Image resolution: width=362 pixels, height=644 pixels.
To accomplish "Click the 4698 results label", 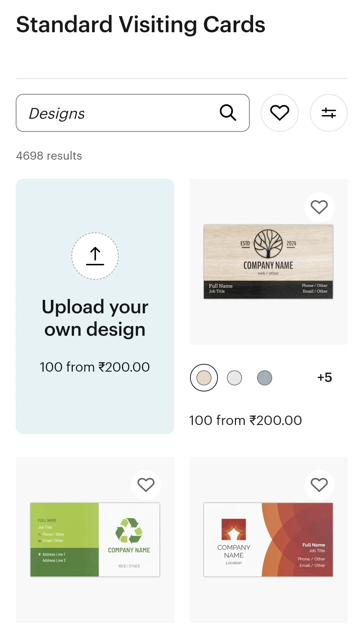I will pyautogui.click(x=49, y=156).
